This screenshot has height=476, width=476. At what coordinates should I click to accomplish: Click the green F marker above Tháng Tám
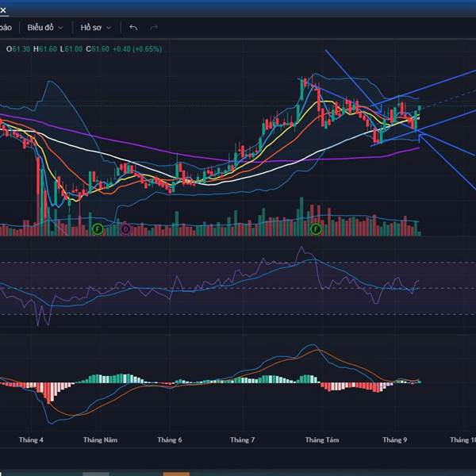point(316,229)
